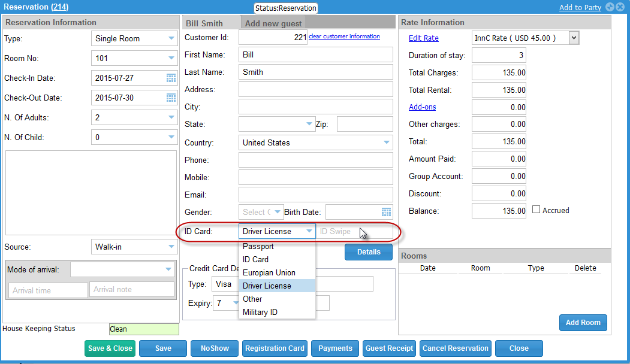The height and width of the screenshot is (364, 630).
Task: Open the Check-In Date calendar picker
Action: pos(171,78)
